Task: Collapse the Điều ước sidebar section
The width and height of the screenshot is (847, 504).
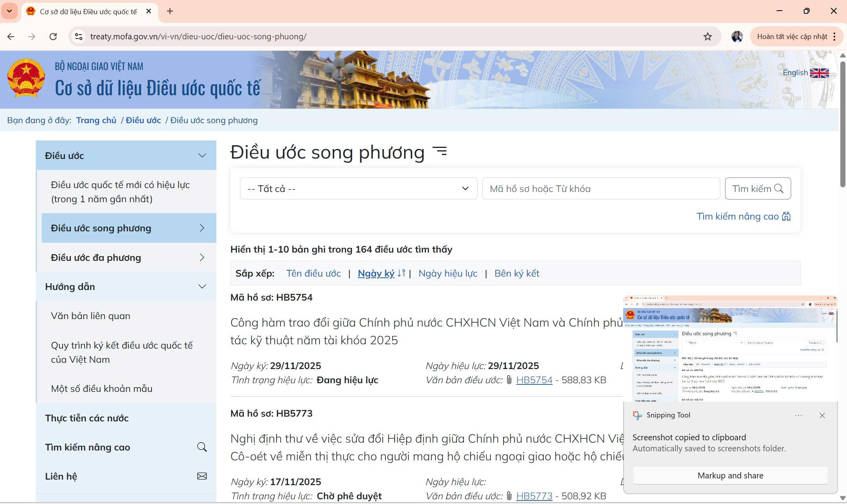Action: click(202, 155)
